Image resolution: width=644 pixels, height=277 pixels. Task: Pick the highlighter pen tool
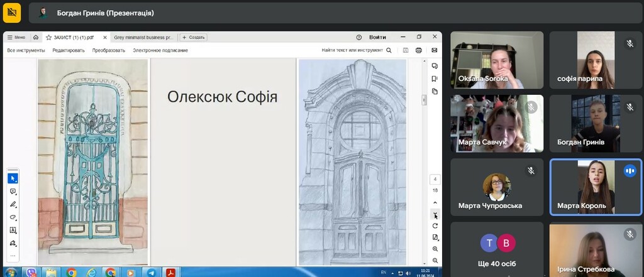tap(13, 205)
